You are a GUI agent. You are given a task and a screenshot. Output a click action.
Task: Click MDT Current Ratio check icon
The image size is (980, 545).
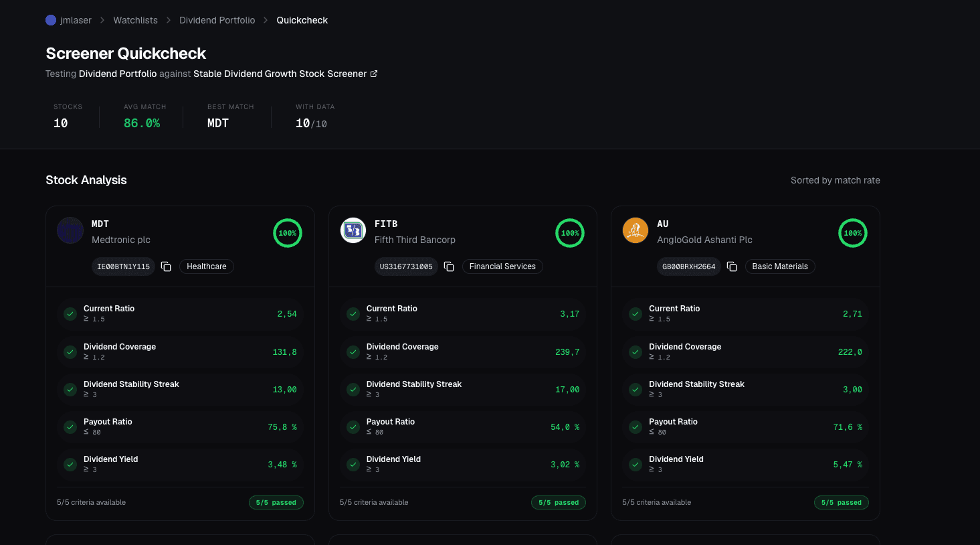tap(70, 314)
